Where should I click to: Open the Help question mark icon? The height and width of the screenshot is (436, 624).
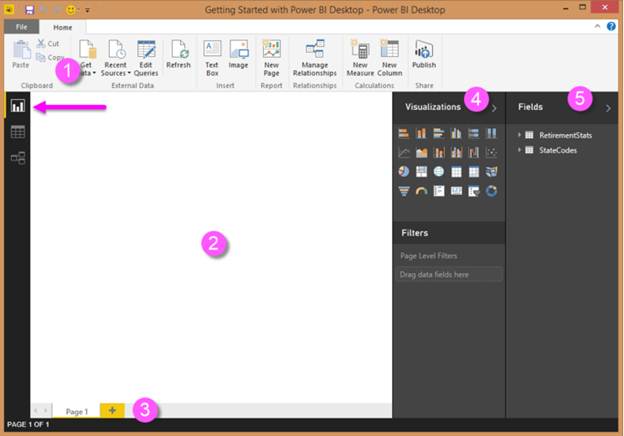point(611,26)
